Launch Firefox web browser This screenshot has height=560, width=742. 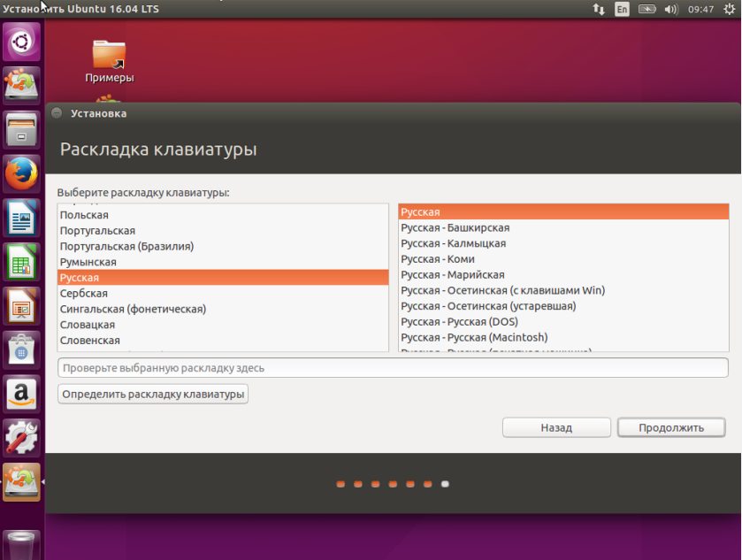click(x=22, y=173)
